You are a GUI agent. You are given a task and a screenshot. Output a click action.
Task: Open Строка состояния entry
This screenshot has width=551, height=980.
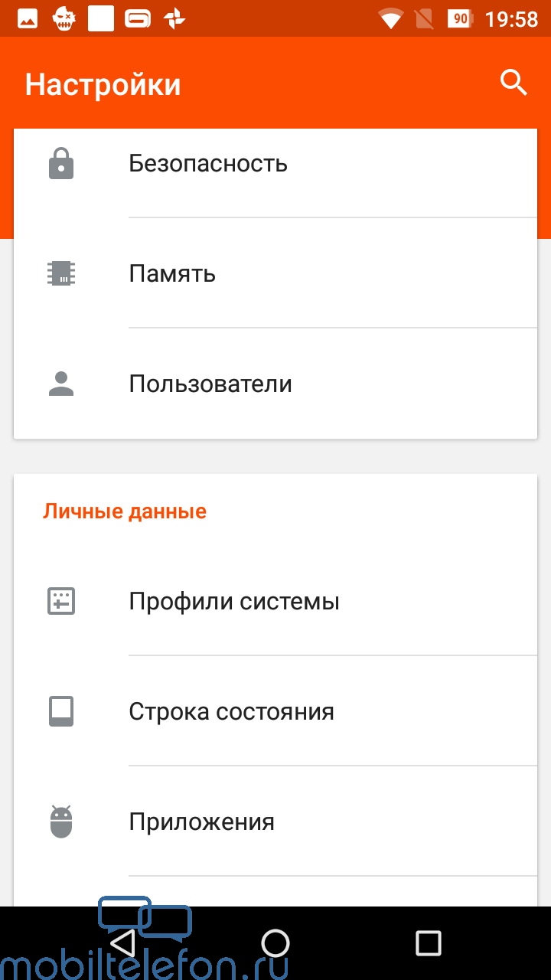(275, 711)
